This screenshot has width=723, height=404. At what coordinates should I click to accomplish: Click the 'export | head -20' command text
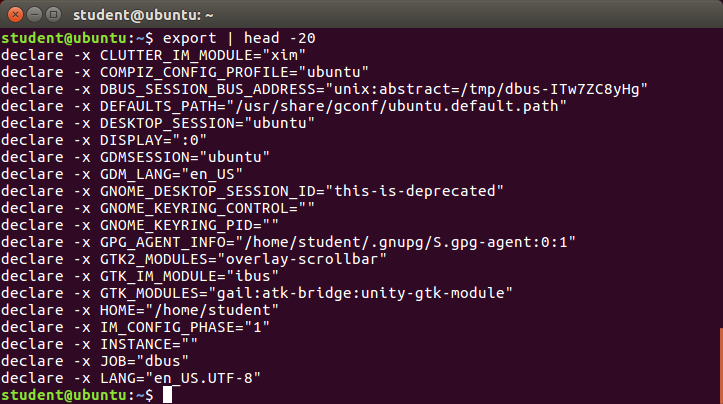(x=239, y=38)
